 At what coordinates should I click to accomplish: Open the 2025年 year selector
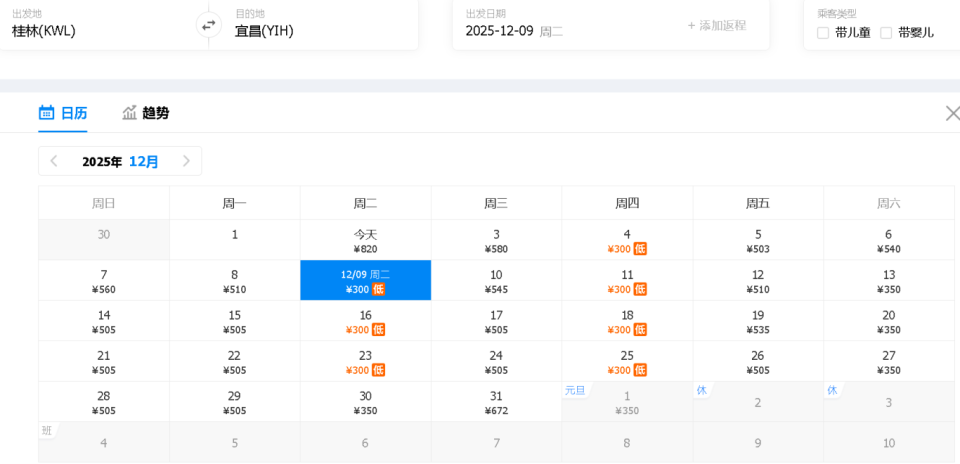point(102,161)
